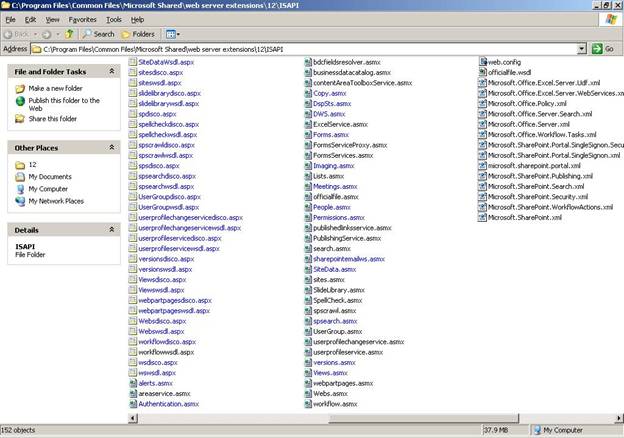Image resolution: width=624 pixels, height=438 pixels.
Task: Select the workflow.asmx file icon
Action: tap(308, 404)
